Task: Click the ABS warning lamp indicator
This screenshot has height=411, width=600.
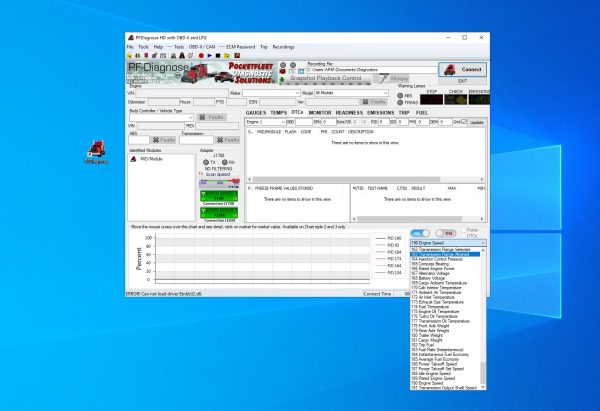Action: click(x=400, y=96)
